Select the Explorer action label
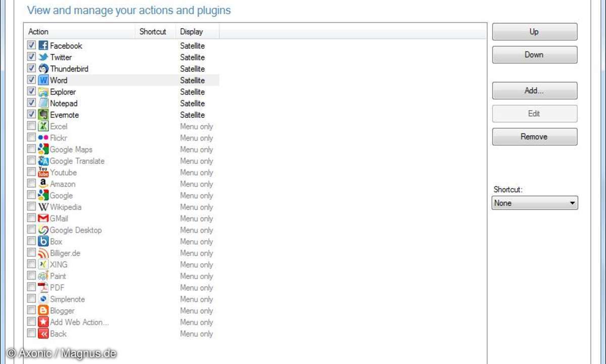 pyautogui.click(x=63, y=92)
